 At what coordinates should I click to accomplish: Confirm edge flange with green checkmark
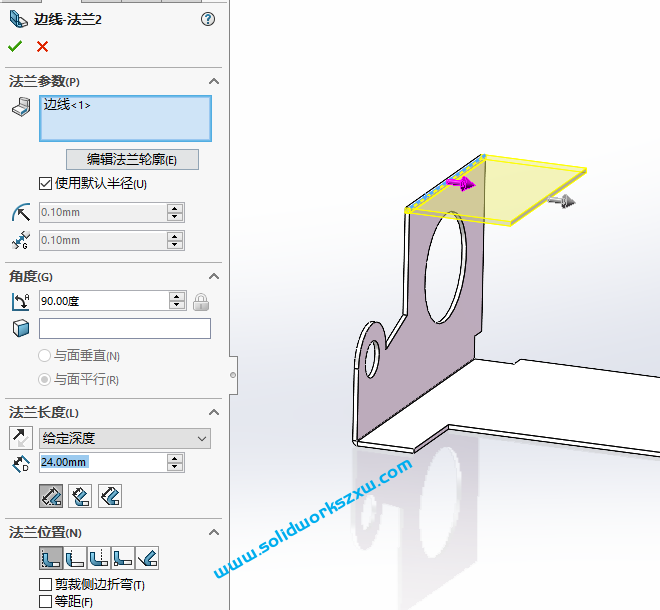[x=15, y=46]
